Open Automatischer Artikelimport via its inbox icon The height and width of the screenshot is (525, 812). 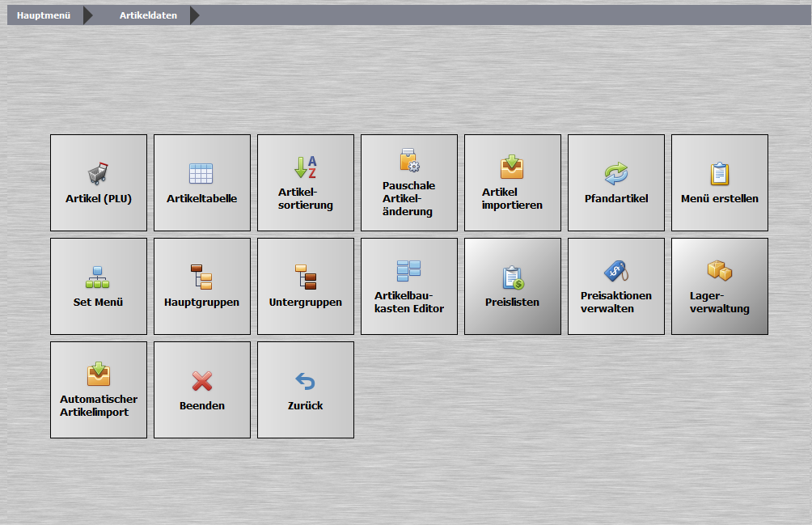tap(99, 374)
